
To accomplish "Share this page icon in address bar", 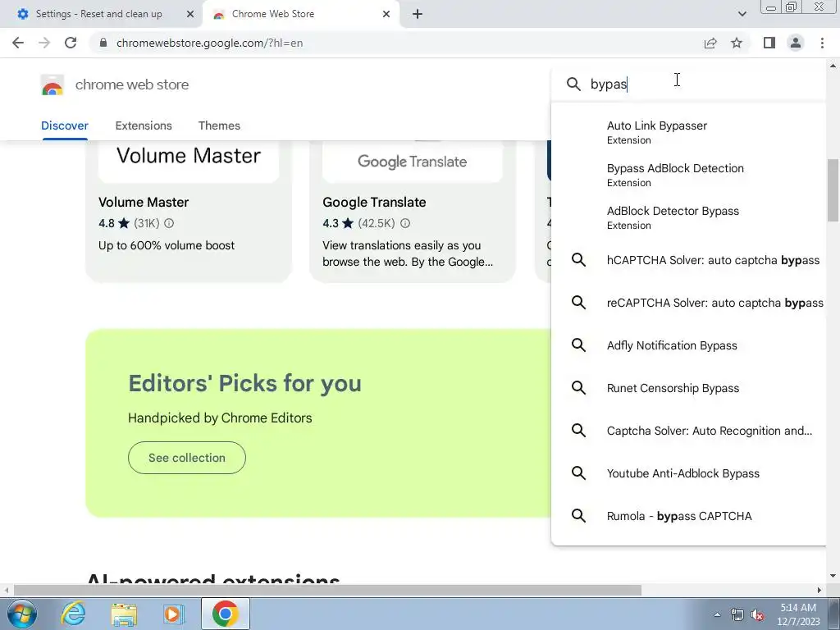I will point(710,43).
